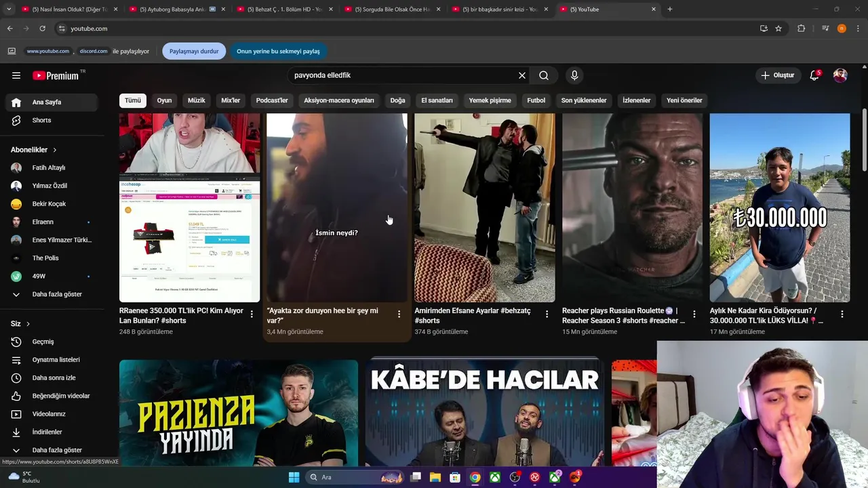Expand Abonelikler section chevron
Viewport: 868px width, 488px height.
[55, 150]
